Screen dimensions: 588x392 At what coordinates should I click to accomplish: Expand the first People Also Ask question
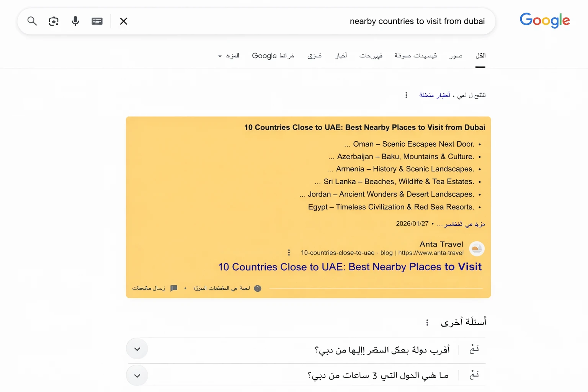(137, 349)
